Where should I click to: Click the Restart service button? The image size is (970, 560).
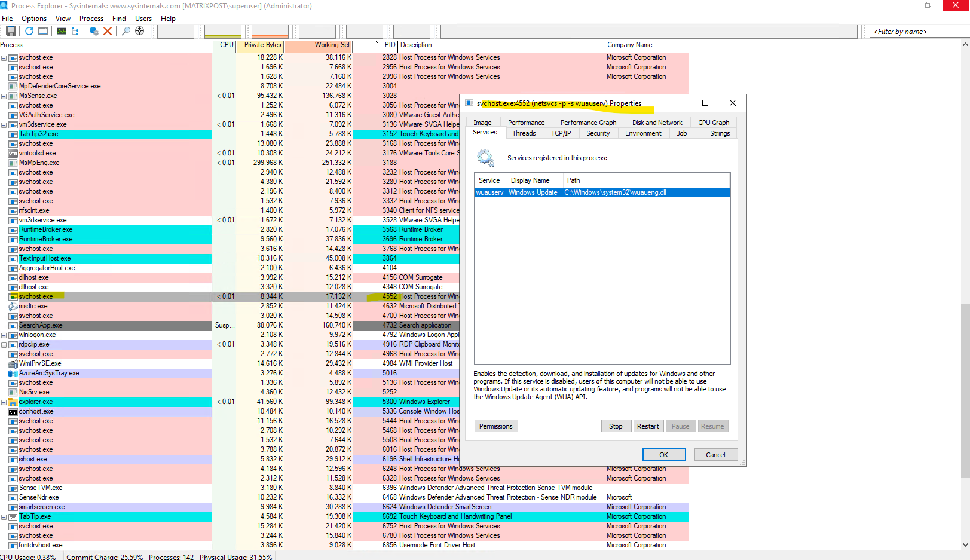coord(648,426)
